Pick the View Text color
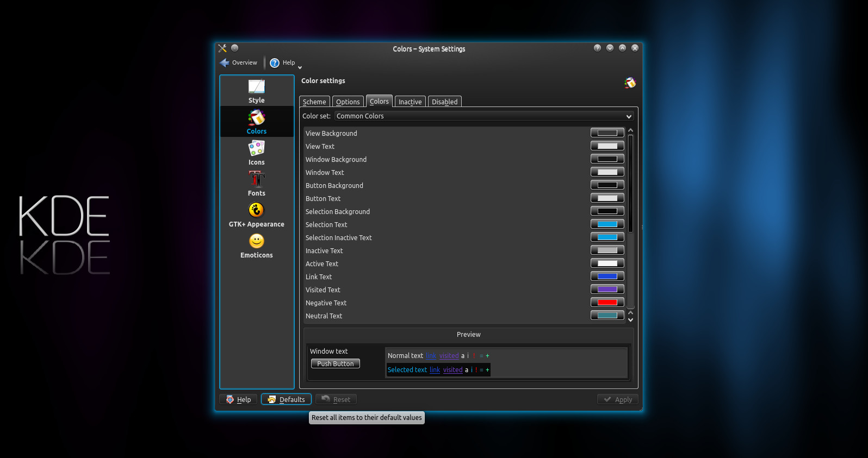This screenshot has width=868, height=458. click(x=607, y=146)
